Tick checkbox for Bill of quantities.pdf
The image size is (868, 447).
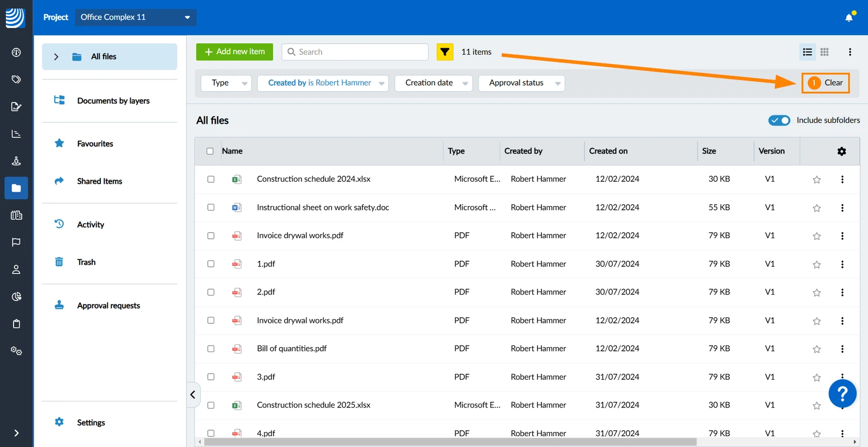(211, 349)
